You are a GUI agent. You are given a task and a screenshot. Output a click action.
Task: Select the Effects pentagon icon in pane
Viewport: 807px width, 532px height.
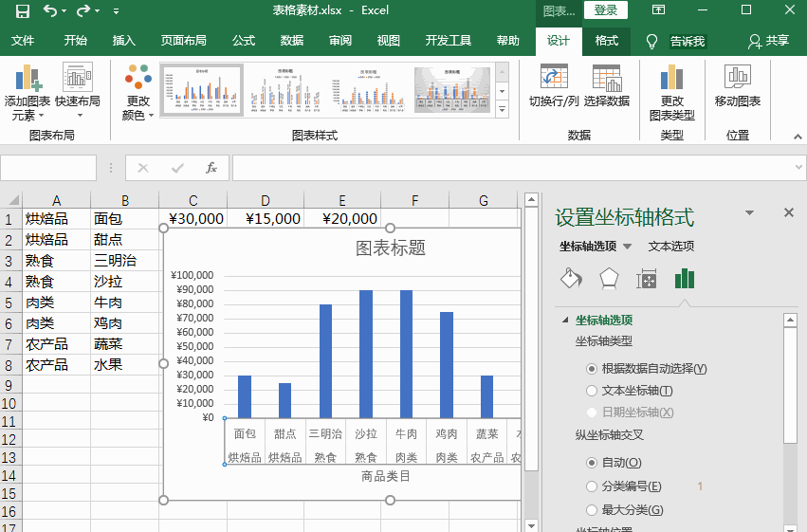608,279
